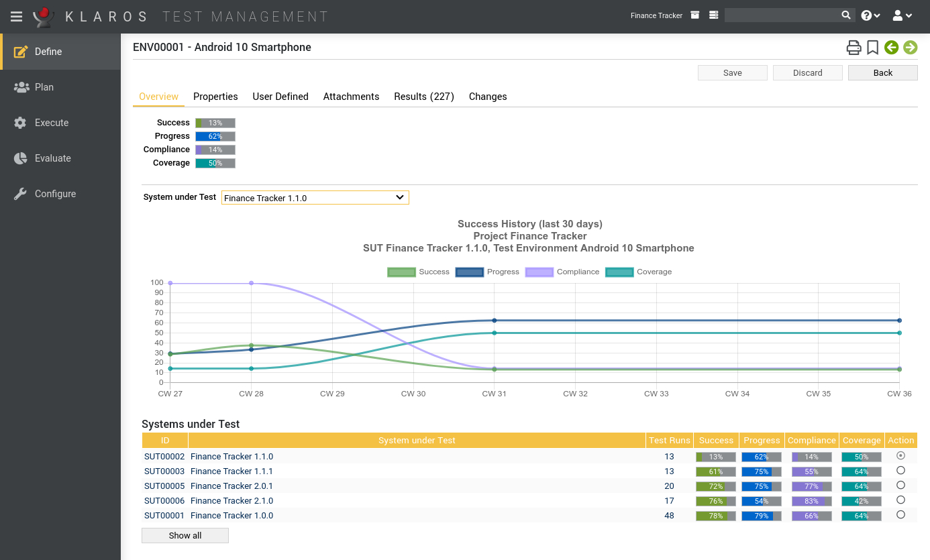Toggle Compliance series in chart legend
Image resolution: width=930 pixels, height=560 pixels.
562,272
